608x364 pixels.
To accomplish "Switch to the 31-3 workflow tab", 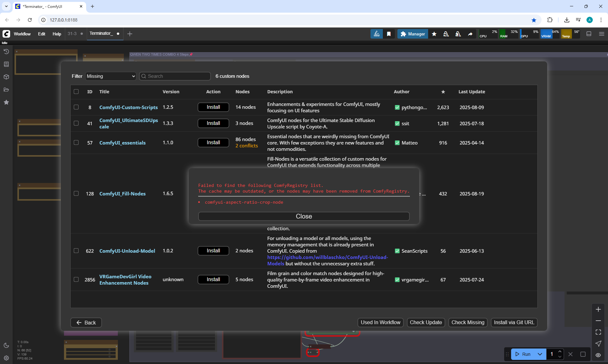I will click(72, 34).
